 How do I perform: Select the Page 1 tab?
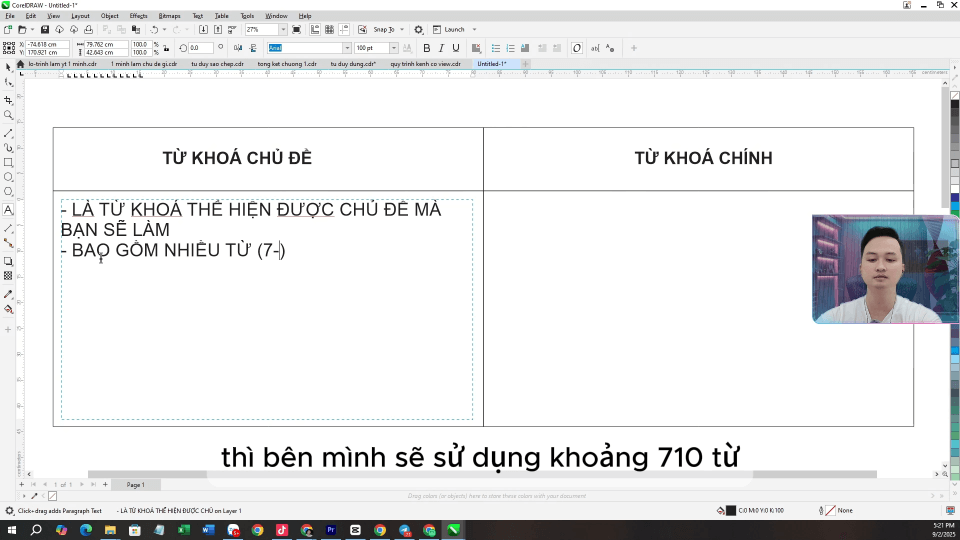tap(135, 484)
